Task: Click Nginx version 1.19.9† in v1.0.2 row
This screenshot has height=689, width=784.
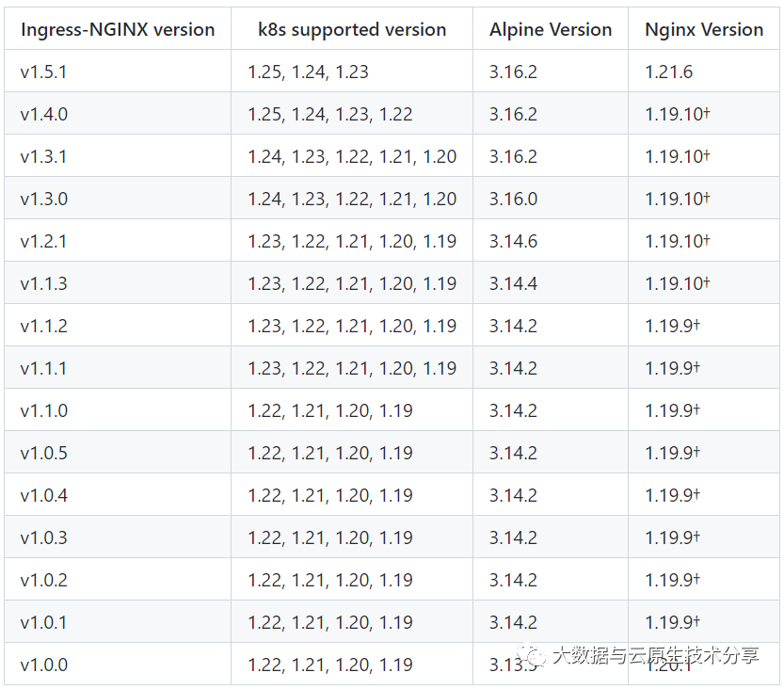Action: [x=704, y=579]
